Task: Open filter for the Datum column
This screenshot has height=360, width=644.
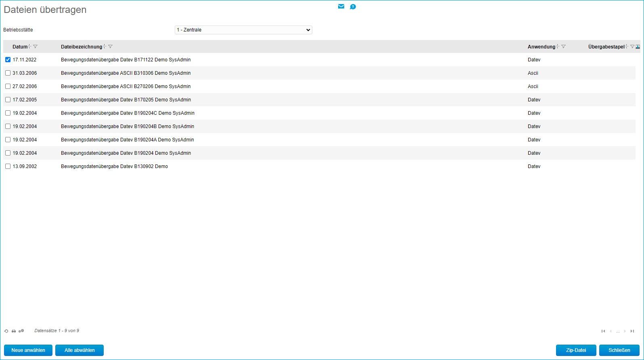Action: (36, 46)
